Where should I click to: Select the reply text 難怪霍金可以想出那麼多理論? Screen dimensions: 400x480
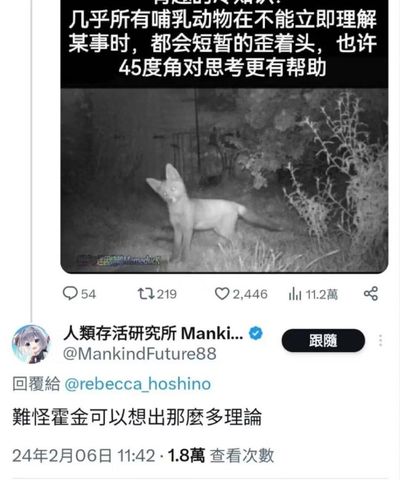137,417
